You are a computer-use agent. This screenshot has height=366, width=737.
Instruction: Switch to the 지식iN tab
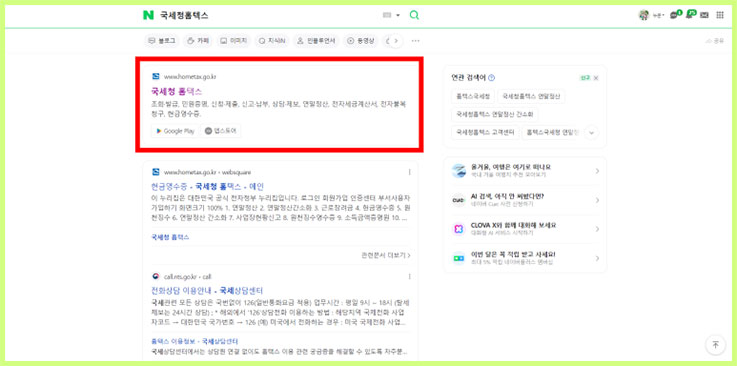tap(272, 41)
